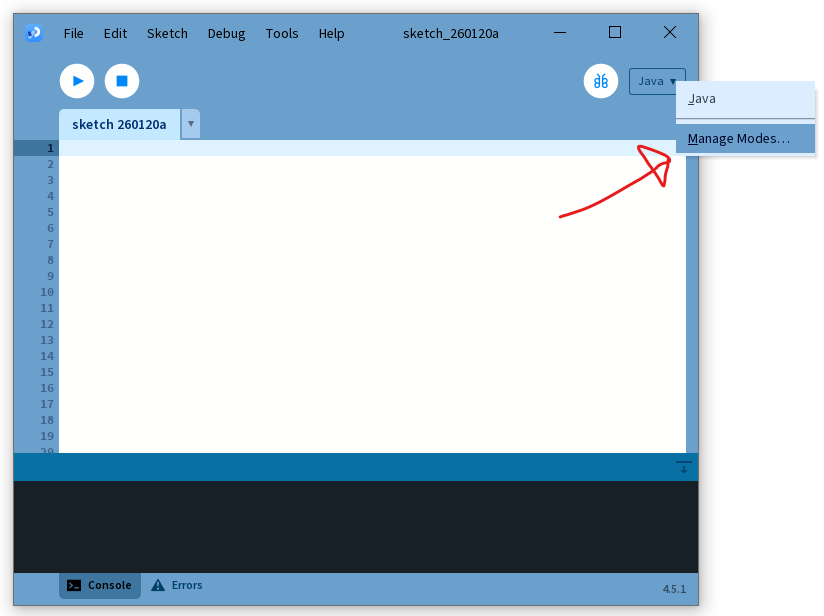Maximize the Processing window
The image size is (824, 616).
(615, 32)
